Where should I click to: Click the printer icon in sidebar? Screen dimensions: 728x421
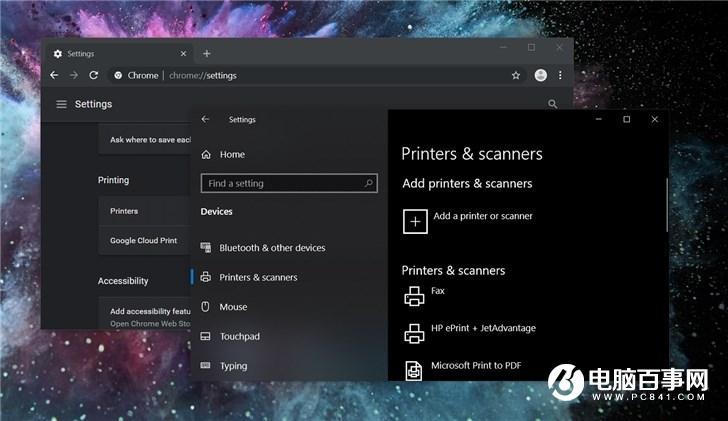pyautogui.click(x=206, y=277)
